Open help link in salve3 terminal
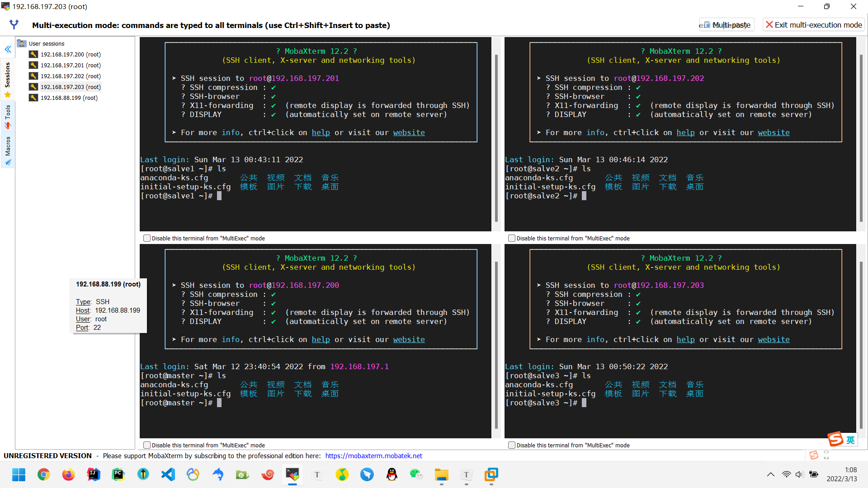 tap(685, 339)
